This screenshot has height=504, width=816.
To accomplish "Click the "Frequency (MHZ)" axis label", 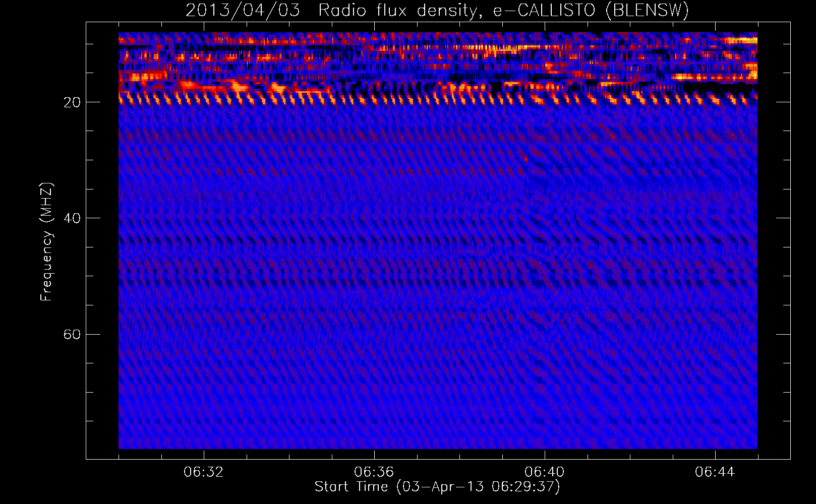I will (46, 242).
